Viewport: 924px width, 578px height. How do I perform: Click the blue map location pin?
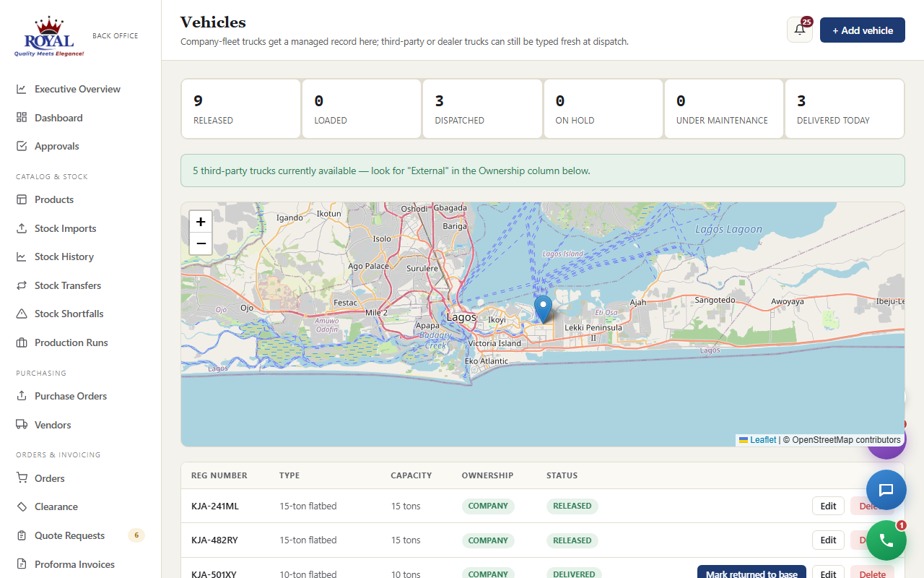pyautogui.click(x=543, y=309)
